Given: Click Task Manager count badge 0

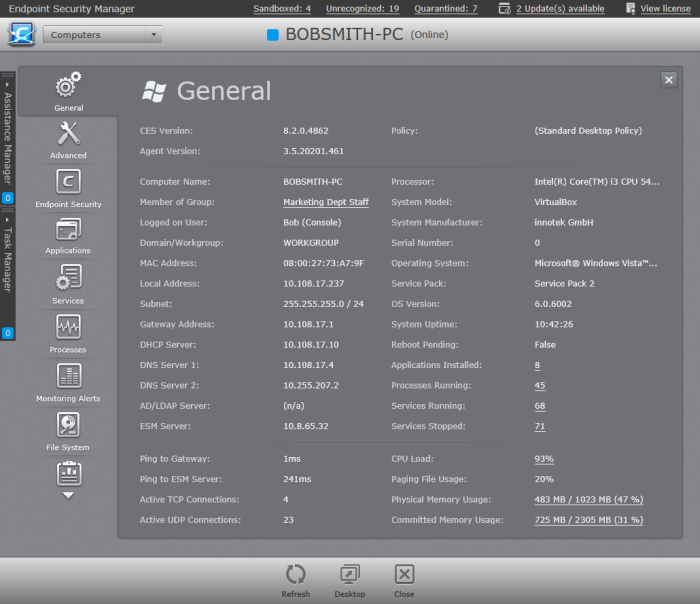Looking at the screenshot, I should tap(8, 333).
